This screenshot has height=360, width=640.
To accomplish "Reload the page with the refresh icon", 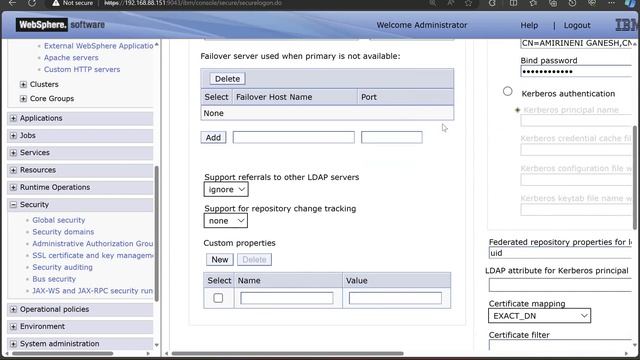I will [32, 3].
